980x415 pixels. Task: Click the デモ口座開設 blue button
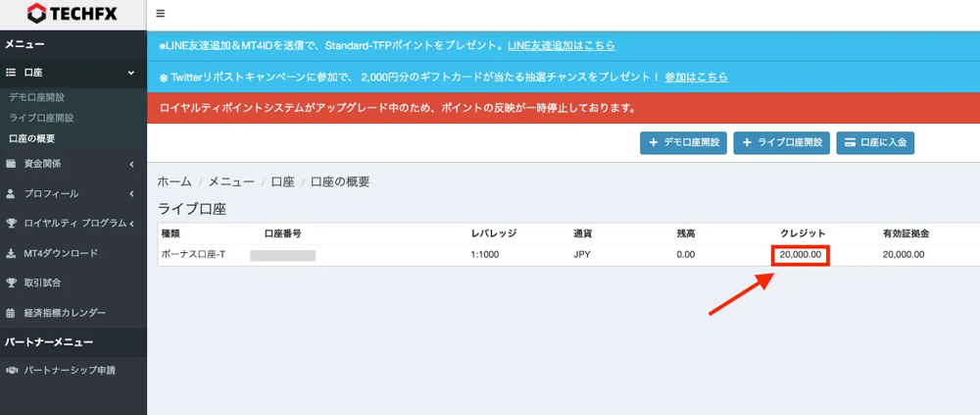tap(683, 142)
